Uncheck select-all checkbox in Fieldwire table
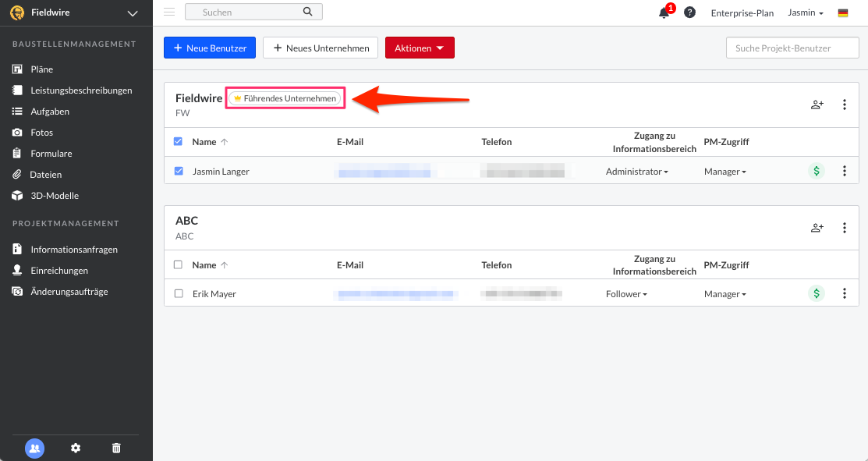Image resolution: width=868 pixels, height=461 pixels. coord(179,142)
